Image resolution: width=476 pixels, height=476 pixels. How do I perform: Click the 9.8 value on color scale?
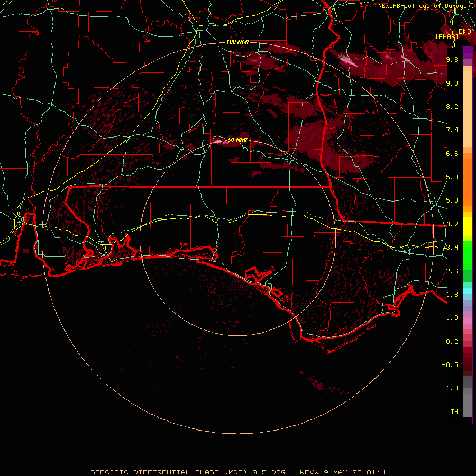click(x=452, y=59)
